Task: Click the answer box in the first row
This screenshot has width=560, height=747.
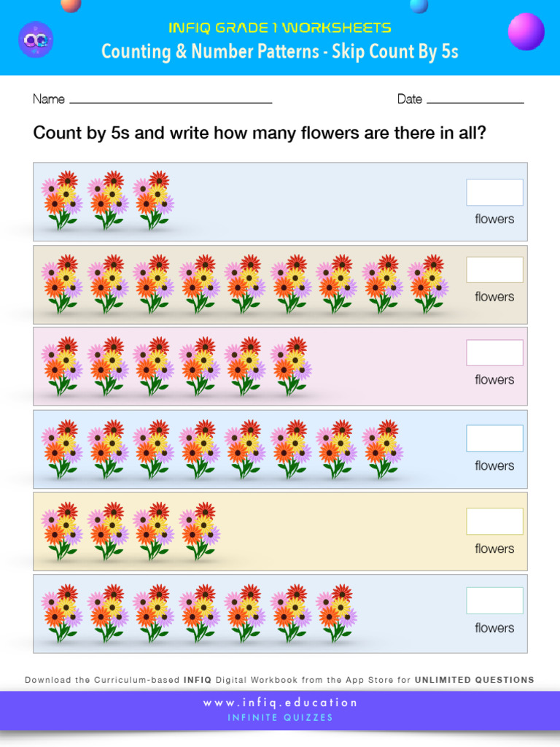Action: (x=494, y=193)
